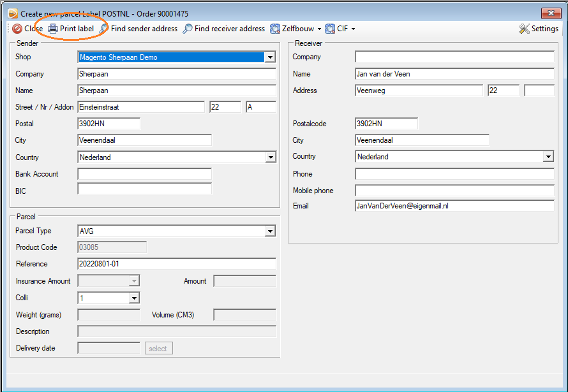Click the Delivery date field
The height and width of the screenshot is (392, 568).
tap(108, 348)
